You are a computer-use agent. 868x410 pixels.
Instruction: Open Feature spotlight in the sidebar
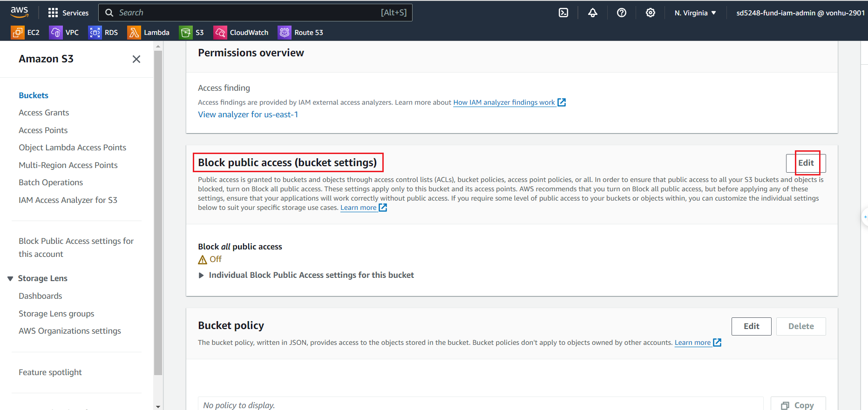point(50,372)
